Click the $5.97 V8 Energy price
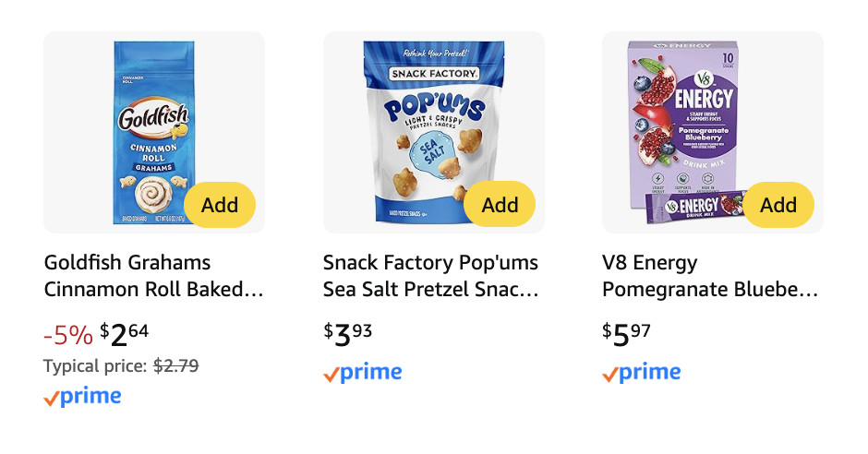Image resolution: width=868 pixels, height=454 pixels. tap(627, 333)
